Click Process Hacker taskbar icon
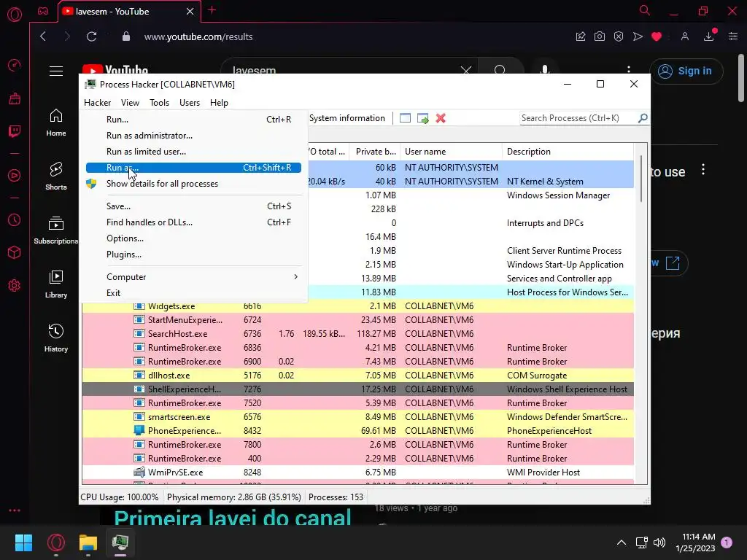Image resolution: width=747 pixels, height=560 pixels. tap(120, 542)
